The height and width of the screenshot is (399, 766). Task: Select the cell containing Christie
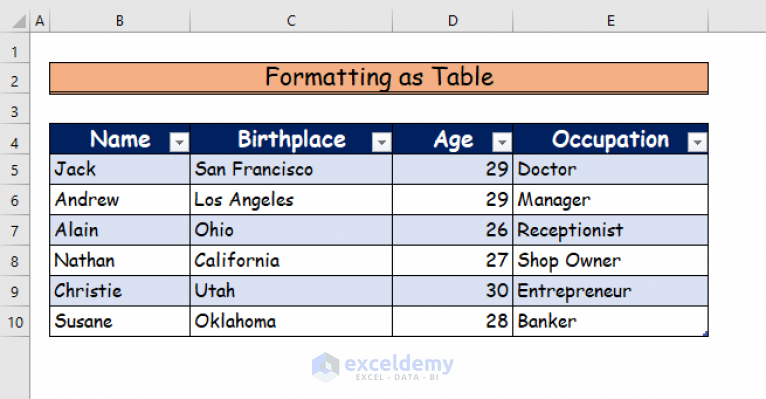coord(120,291)
